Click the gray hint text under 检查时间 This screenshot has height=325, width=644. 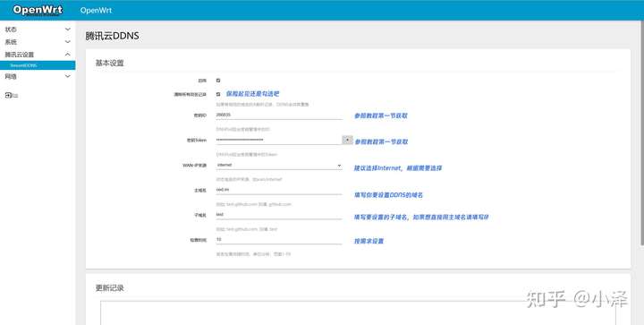[x=253, y=254]
